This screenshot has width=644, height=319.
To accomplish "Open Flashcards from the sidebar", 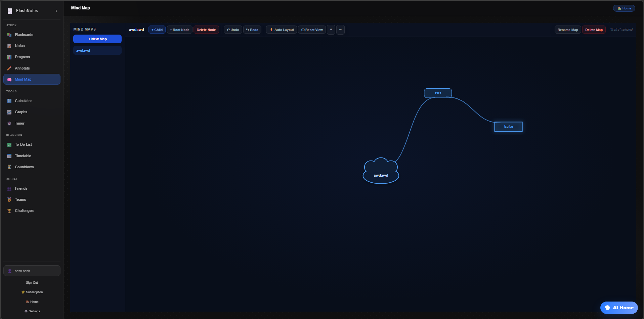I will coord(24,35).
